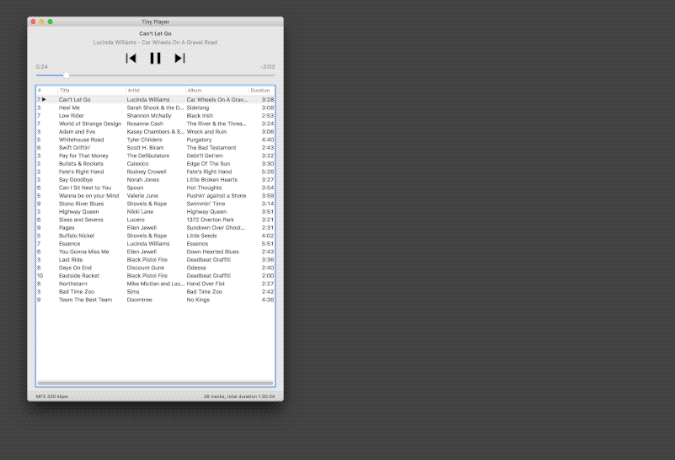Zoom the Tiny Player window with green button

pyautogui.click(x=50, y=22)
